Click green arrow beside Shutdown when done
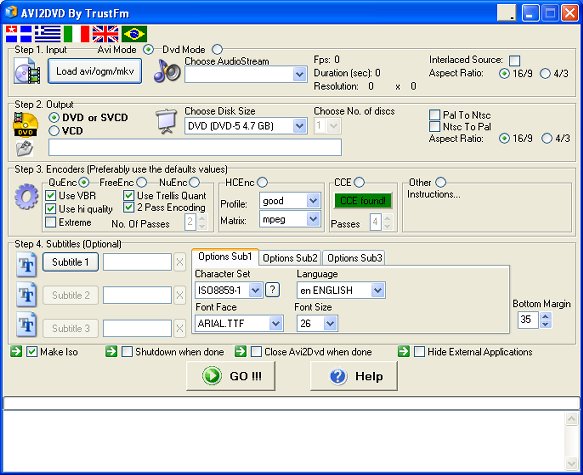583x475 pixels. click(111, 351)
